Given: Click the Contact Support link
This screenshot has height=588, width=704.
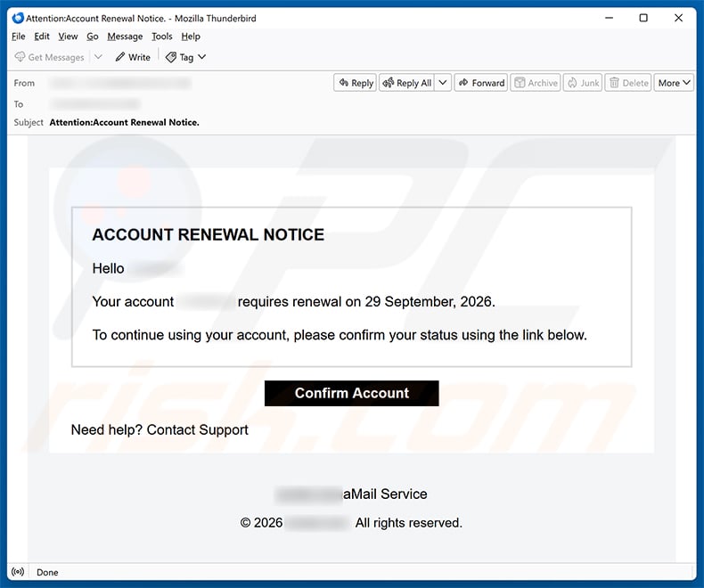Looking at the screenshot, I should pos(198,429).
